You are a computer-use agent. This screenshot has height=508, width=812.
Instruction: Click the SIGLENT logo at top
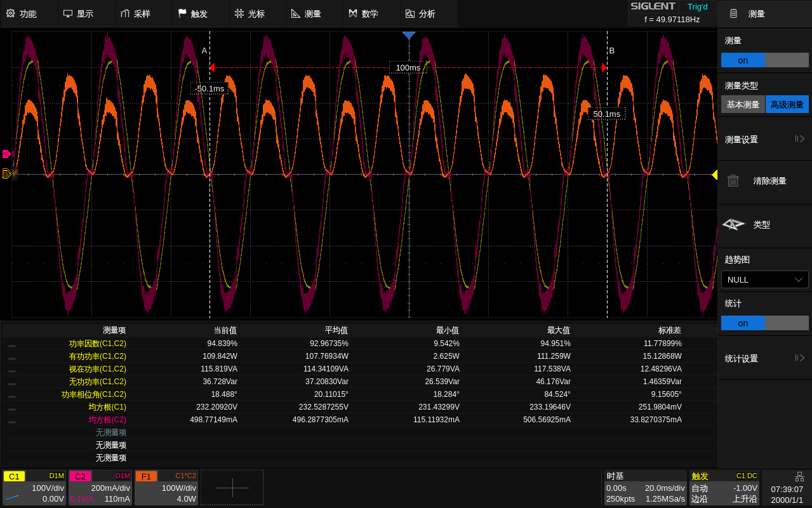653,6
